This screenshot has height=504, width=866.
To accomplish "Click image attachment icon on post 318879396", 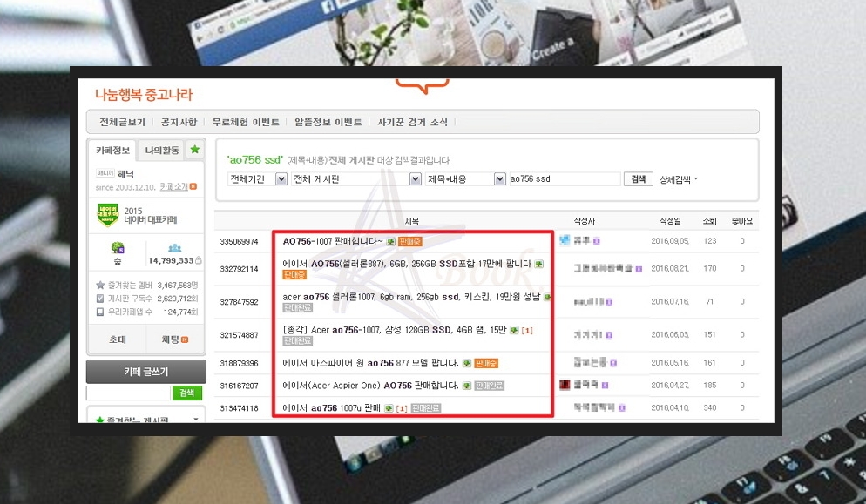I will coord(467,363).
